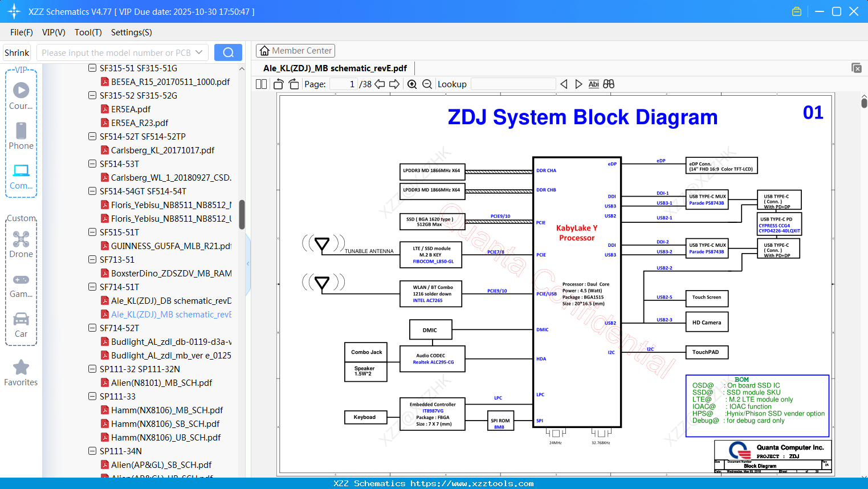Open the Member Center button
Viewport: 868px width, 489px height.
click(x=295, y=51)
